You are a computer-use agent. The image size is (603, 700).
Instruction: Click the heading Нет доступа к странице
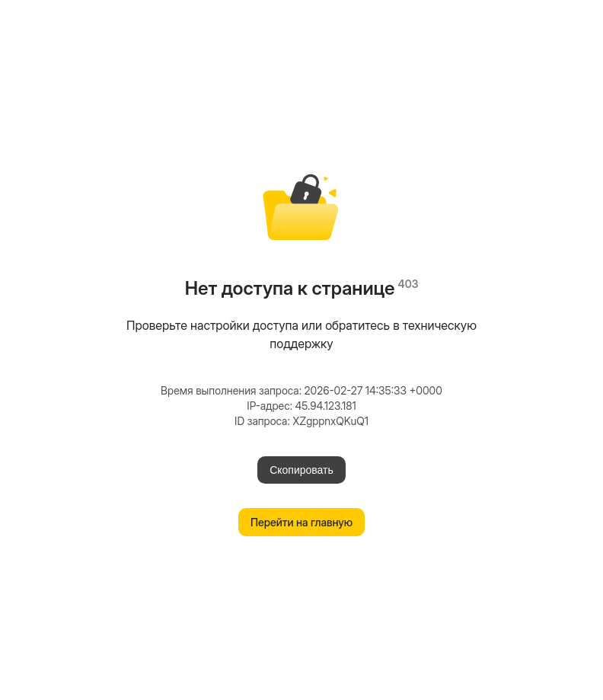tap(289, 289)
